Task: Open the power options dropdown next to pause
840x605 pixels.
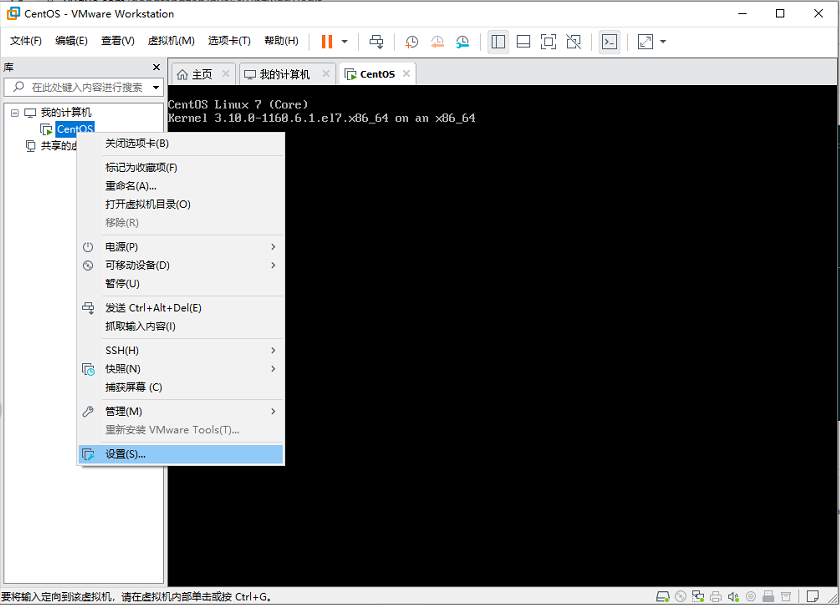Action: tap(344, 42)
